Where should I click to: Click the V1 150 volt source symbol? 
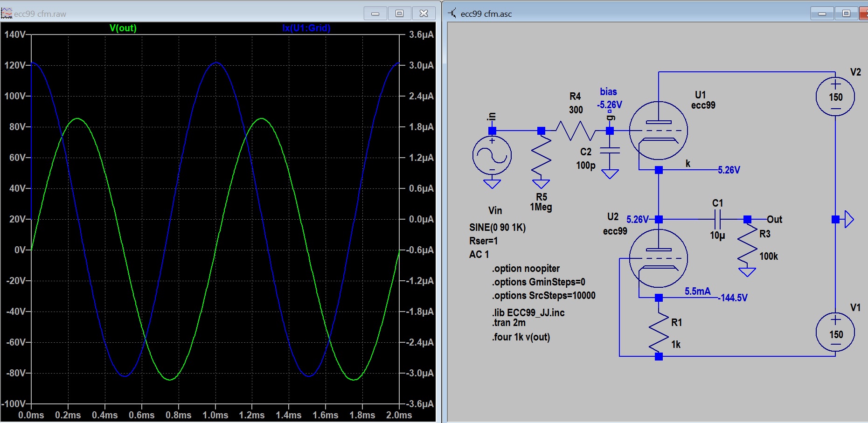click(x=835, y=333)
